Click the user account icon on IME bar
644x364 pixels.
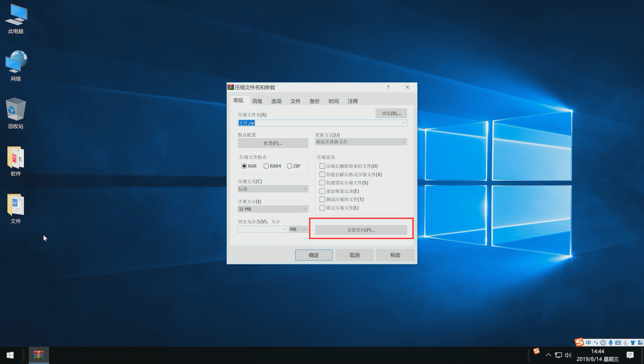[x=625, y=343]
